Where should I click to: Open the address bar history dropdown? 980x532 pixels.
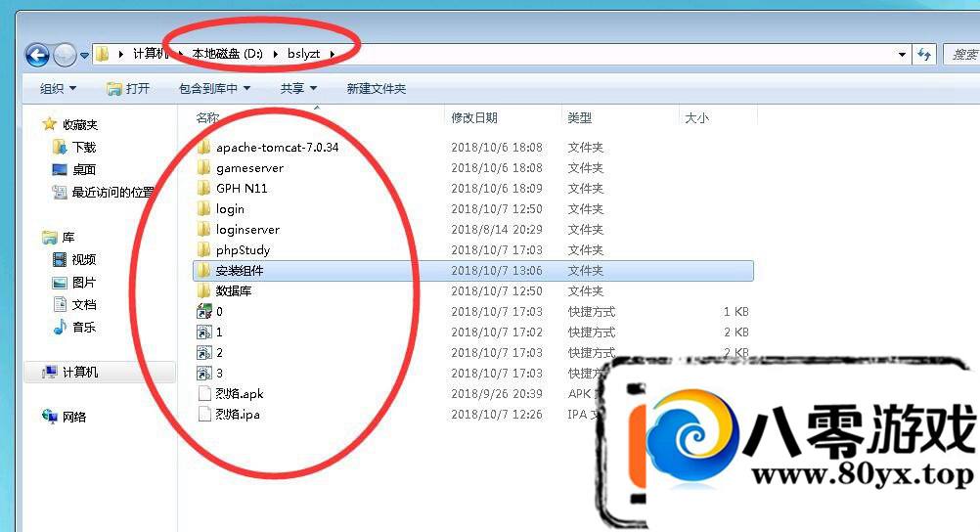pyautogui.click(x=902, y=55)
